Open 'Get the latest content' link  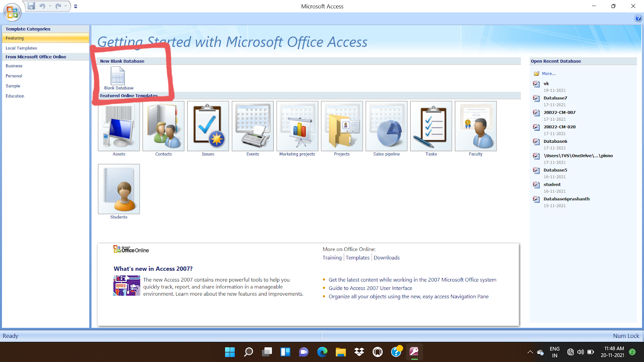coord(412,280)
